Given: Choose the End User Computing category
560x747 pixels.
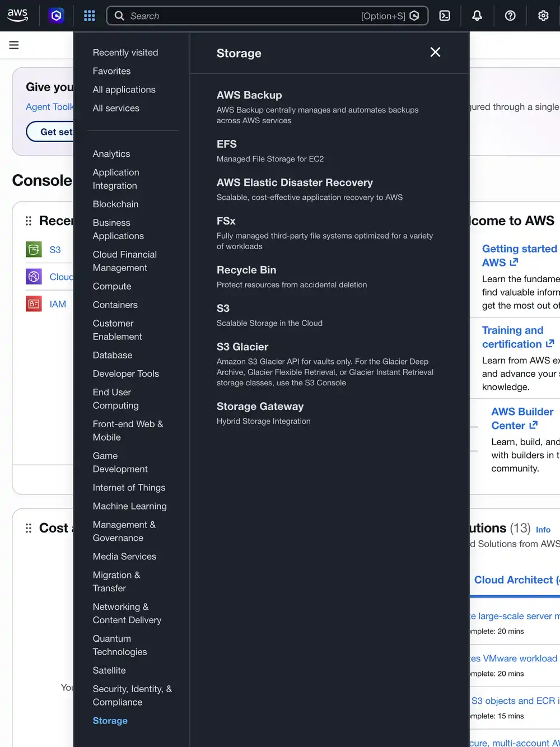Looking at the screenshot, I should click(x=115, y=399).
